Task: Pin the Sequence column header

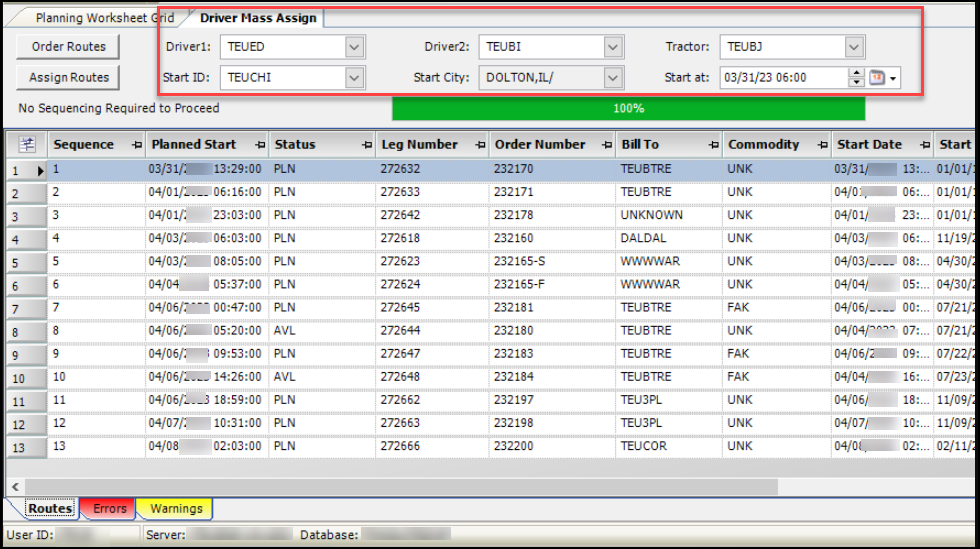Action: click(x=137, y=145)
